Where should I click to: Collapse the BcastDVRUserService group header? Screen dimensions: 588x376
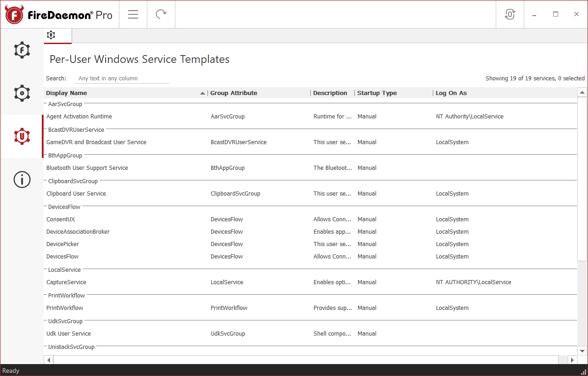(76, 130)
